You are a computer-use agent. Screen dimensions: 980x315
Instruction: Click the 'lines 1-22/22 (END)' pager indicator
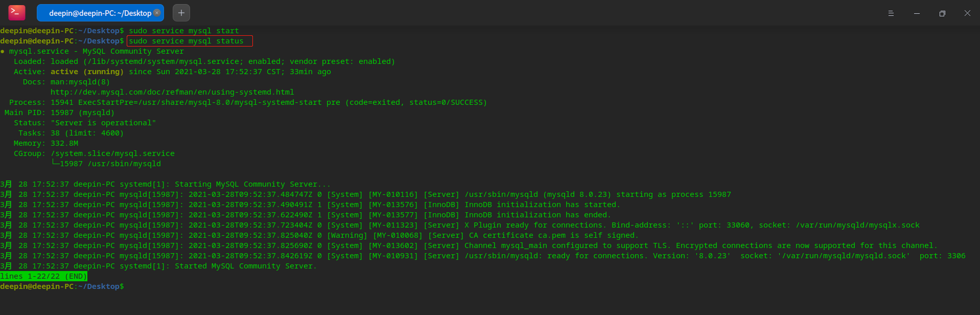pos(43,276)
